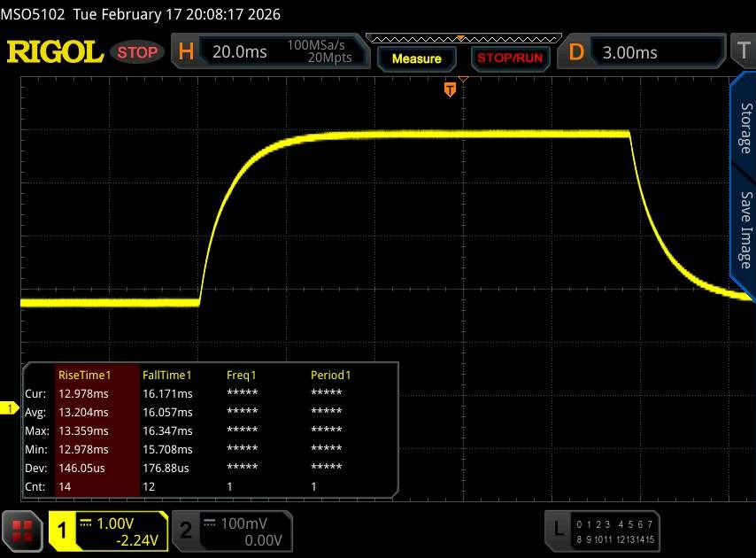This screenshot has width=756, height=558.
Task: Open the function navigation grid icon
Action: pyautogui.click(x=24, y=530)
